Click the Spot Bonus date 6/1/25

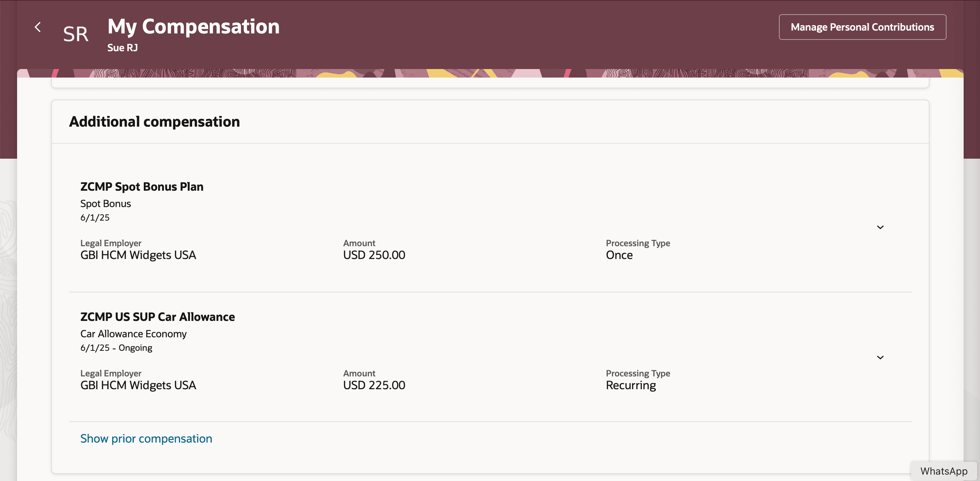pos(95,217)
